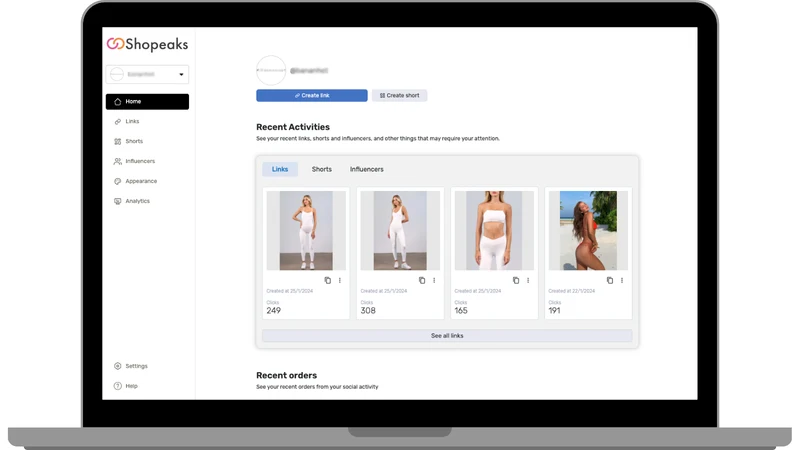Click the Recent orders heading
This screenshot has height=450, width=800.
pyautogui.click(x=286, y=376)
